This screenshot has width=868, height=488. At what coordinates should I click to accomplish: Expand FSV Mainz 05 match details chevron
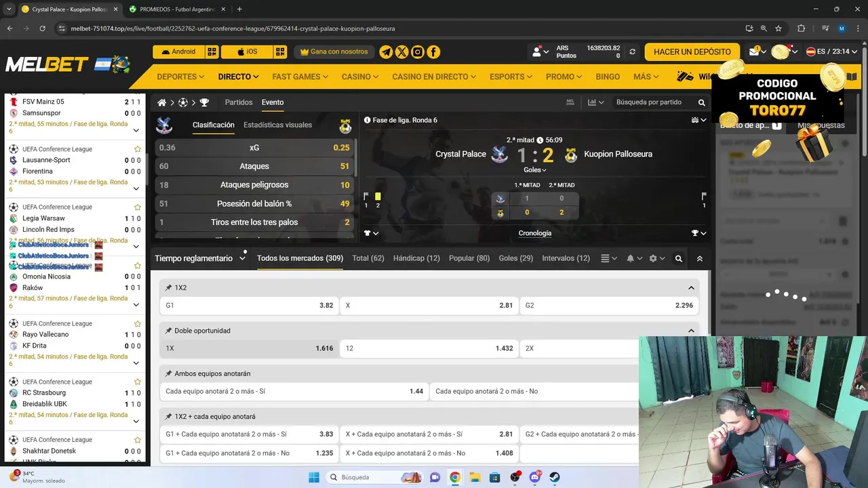136,130
